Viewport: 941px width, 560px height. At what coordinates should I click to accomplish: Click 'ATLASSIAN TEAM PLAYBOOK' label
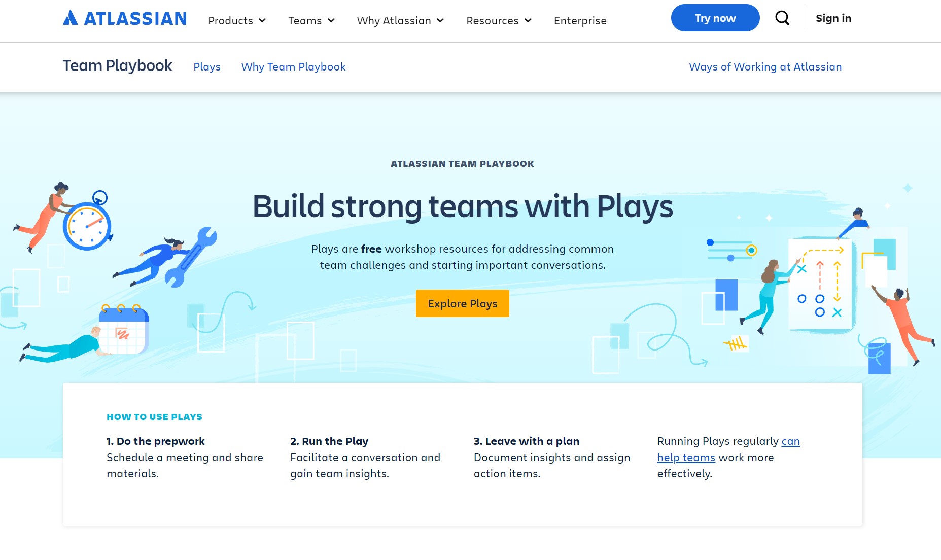click(x=462, y=164)
